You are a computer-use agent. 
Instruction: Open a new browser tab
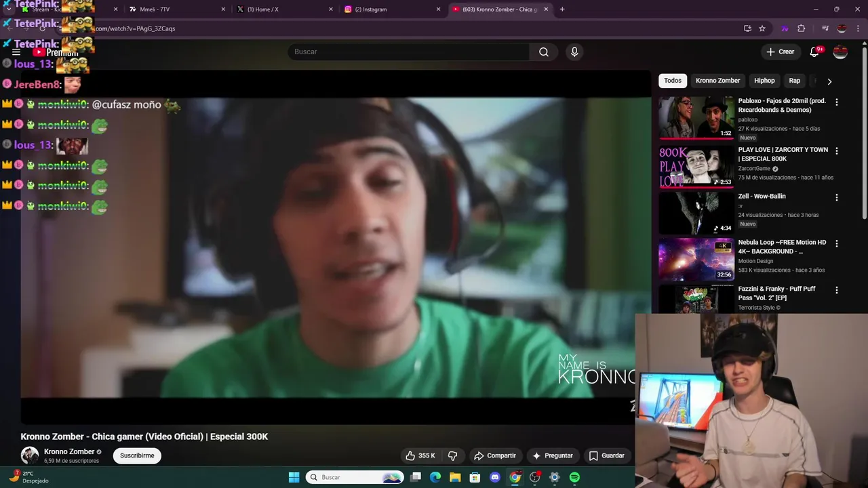point(562,9)
